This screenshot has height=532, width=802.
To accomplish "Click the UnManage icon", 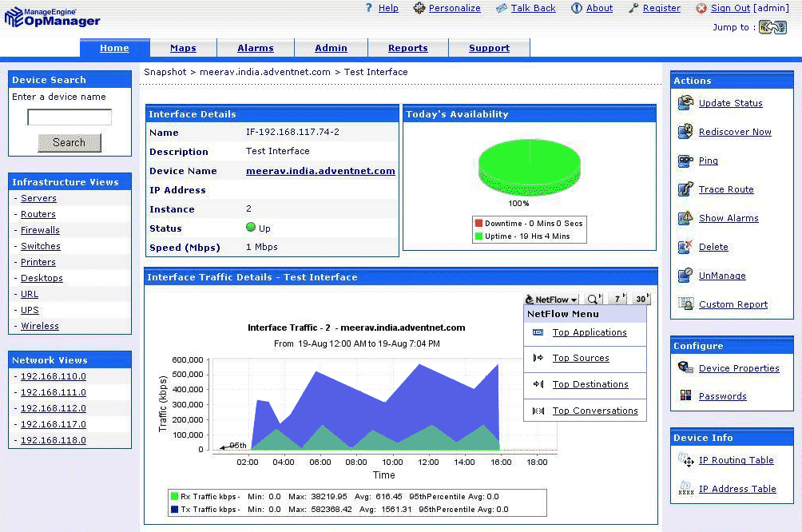I will tap(685, 276).
